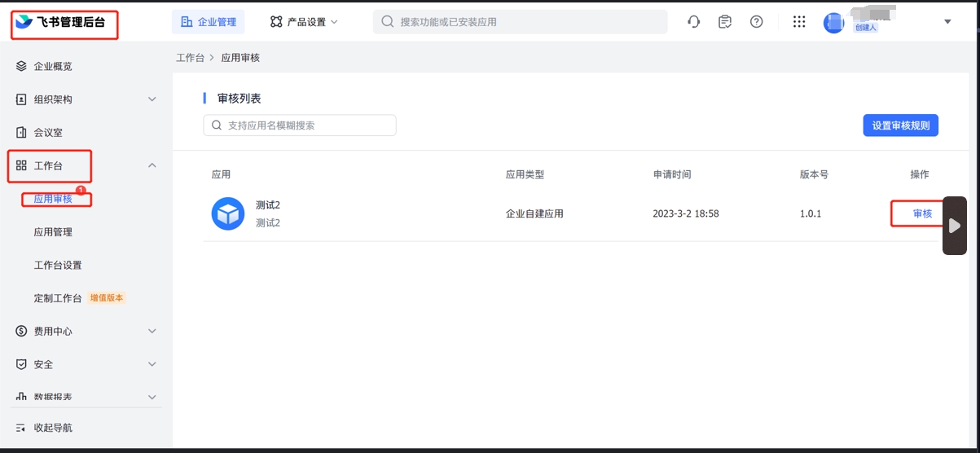Click the 飞书管理后台 logo
This screenshot has height=453, width=980.
[x=64, y=23]
